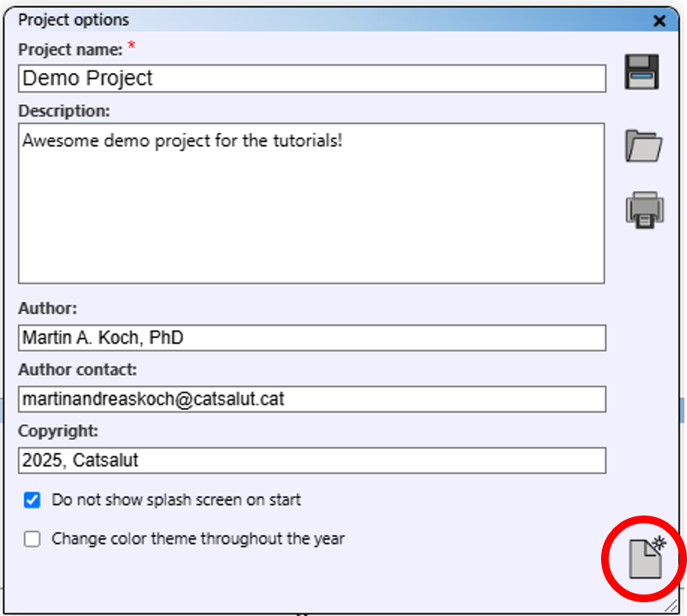Click the Project name field with 'Demo Project'
This screenshot has width=687, height=616.
click(x=311, y=78)
